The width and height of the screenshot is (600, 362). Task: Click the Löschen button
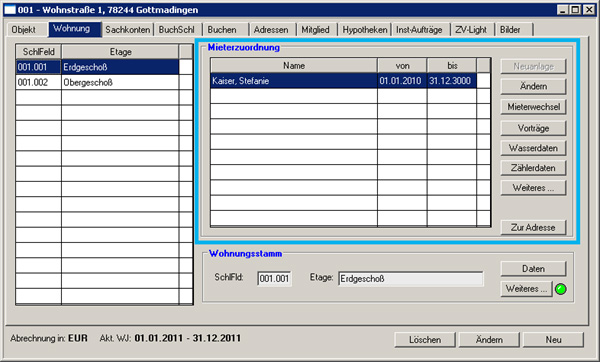click(x=425, y=340)
